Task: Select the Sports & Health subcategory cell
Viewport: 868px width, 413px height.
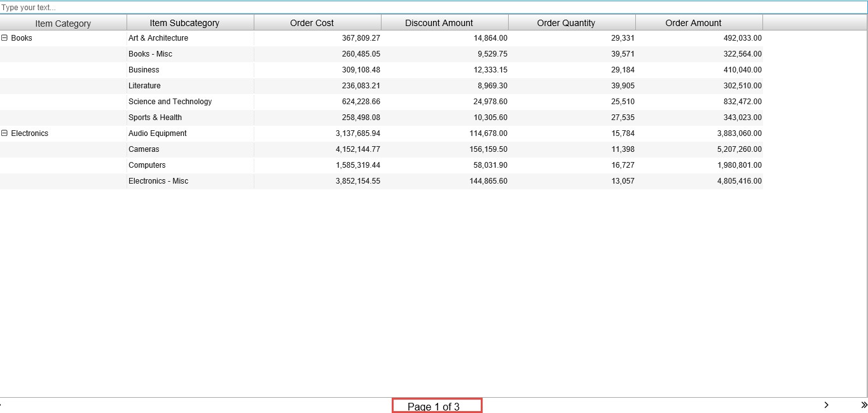Action: point(155,118)
